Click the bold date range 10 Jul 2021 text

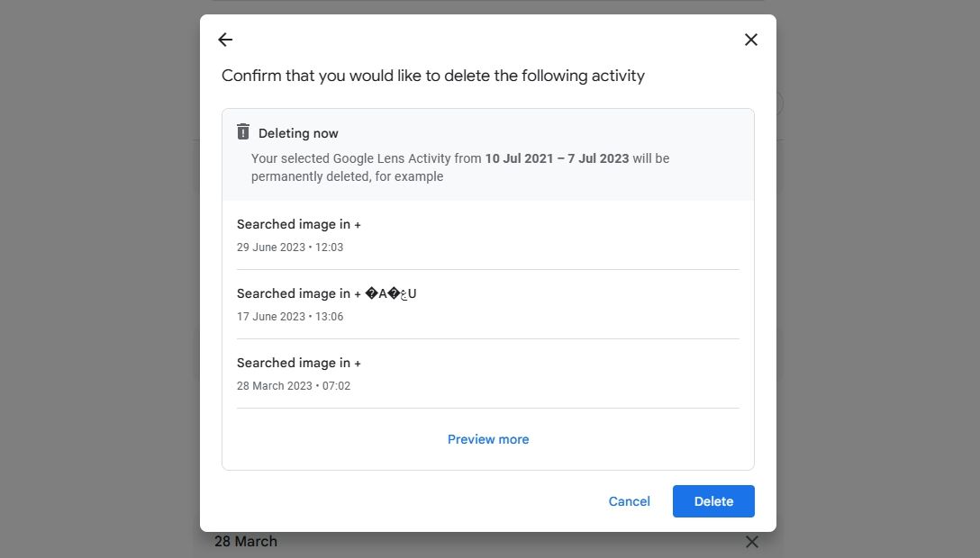click(528, 157)
